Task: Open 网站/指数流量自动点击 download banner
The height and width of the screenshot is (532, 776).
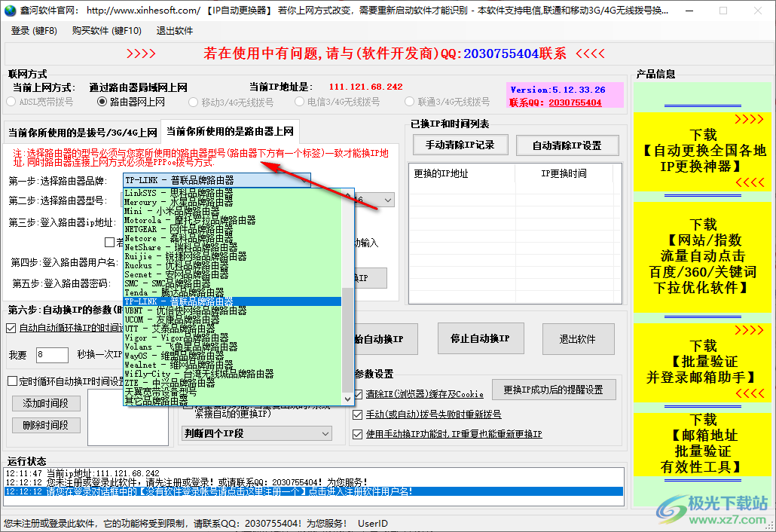Action: 703,256
